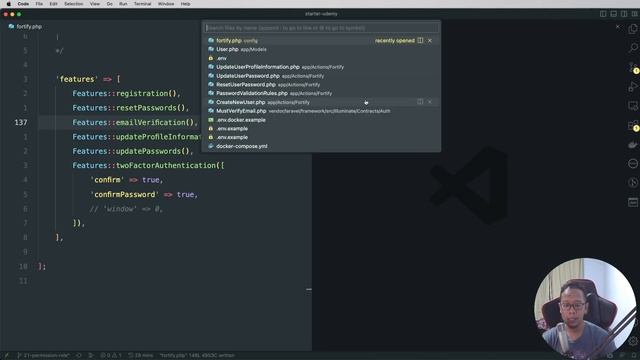Image resolution: width=640 pixels, height=360 pixels.
Task: Click the commented 'window' line
Action: pos(127,209)
